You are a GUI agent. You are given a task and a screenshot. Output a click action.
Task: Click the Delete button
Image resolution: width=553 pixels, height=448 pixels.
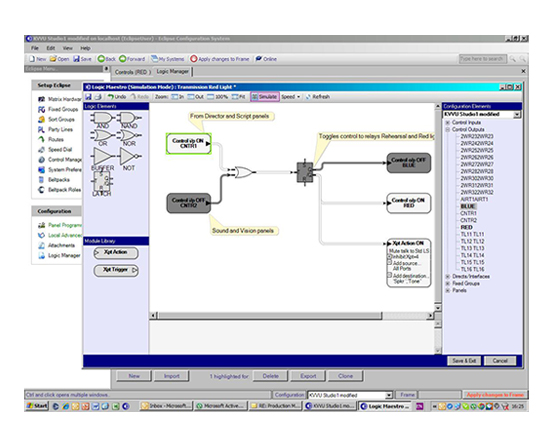pos(271,376)
